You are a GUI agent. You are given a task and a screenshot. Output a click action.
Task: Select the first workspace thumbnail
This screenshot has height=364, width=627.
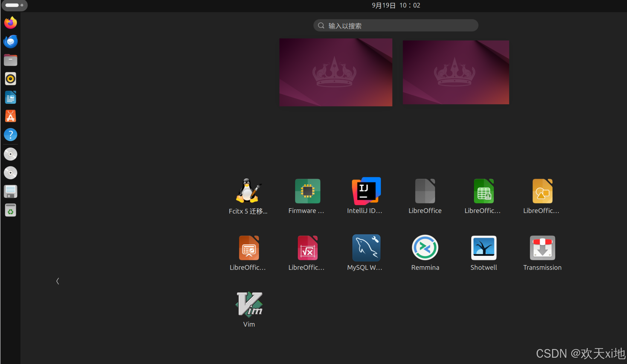point(335,72)
